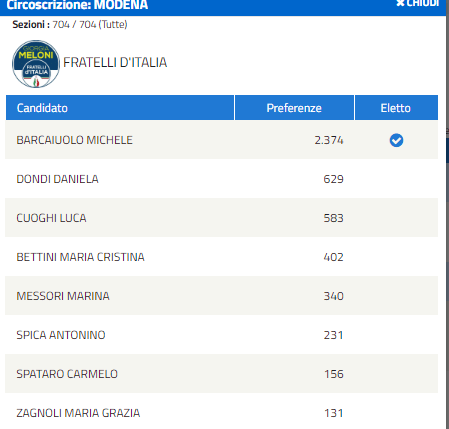Select the ZAGNOLI MARIA GRAZIA row
449x429 pixels.
click(x=222, y=412)
